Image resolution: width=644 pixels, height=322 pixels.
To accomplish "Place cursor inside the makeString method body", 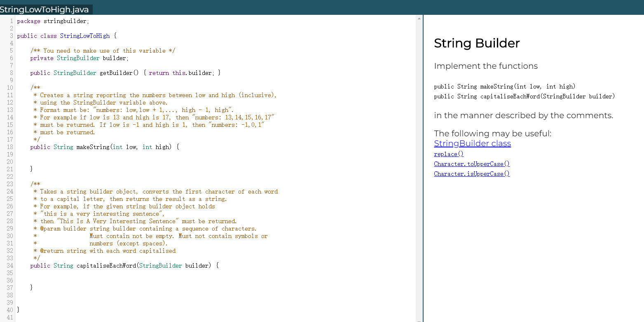I will [82, 159].
